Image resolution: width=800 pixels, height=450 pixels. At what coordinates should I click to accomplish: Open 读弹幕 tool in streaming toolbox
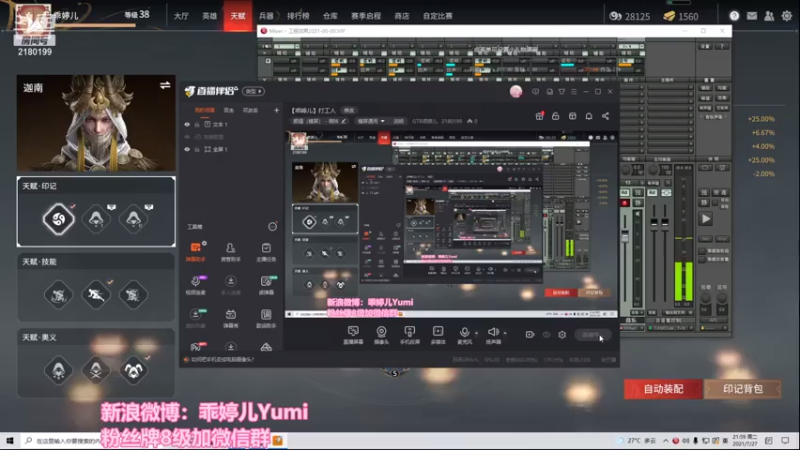(266, 285)
